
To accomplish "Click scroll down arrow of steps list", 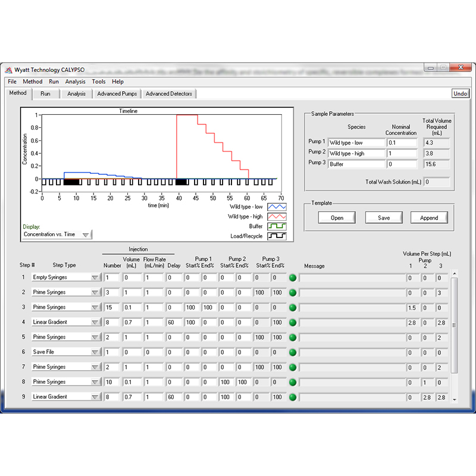I will point(455,400).
